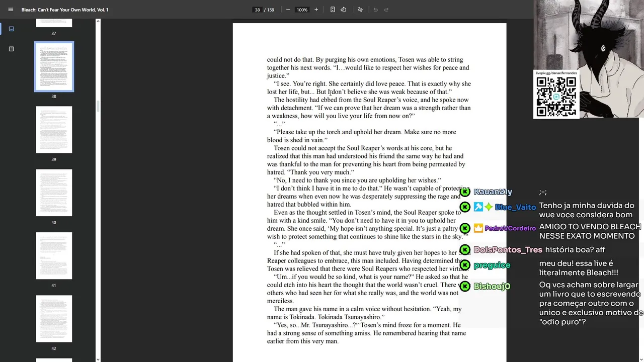
Task: Click the redo arrow icon
Action: (x=386, y=10)
